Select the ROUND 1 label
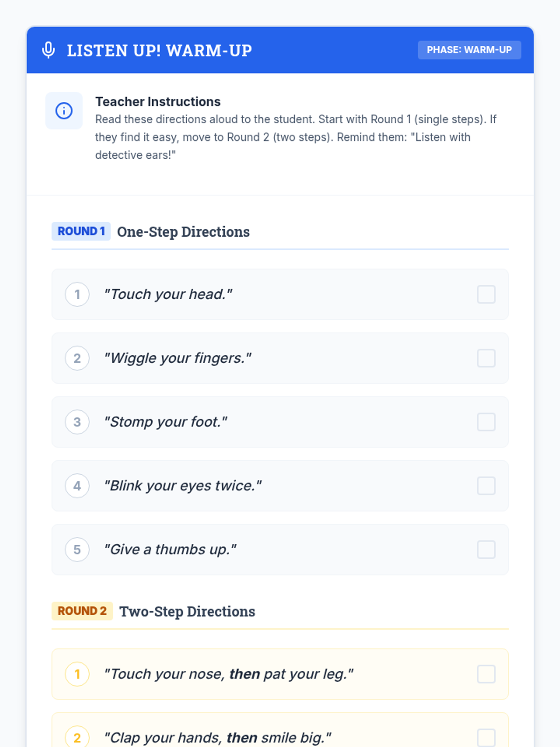 (x=81, y=231)
